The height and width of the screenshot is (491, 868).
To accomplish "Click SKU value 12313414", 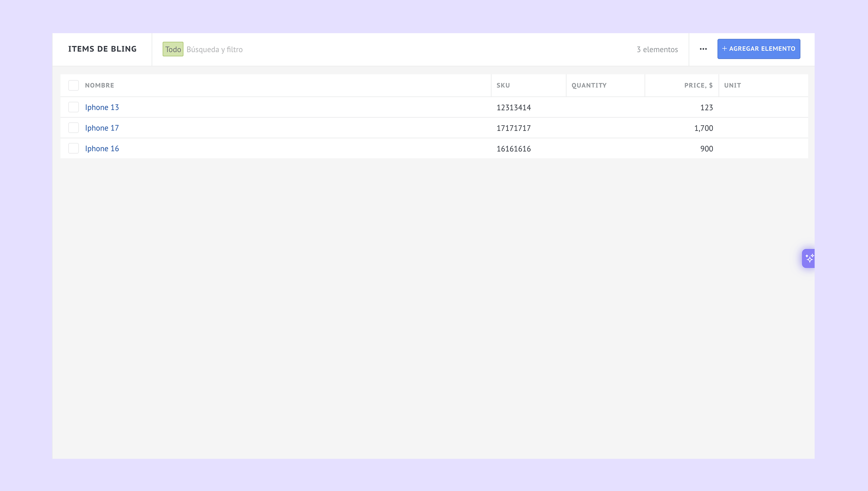I will pos(513,107).
